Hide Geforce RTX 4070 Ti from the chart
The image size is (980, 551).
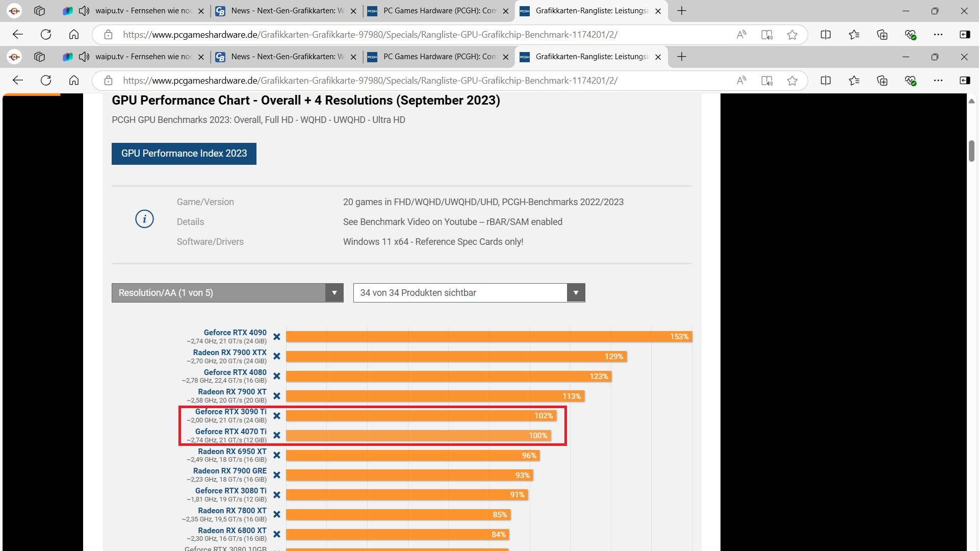[x=277, y=436]
